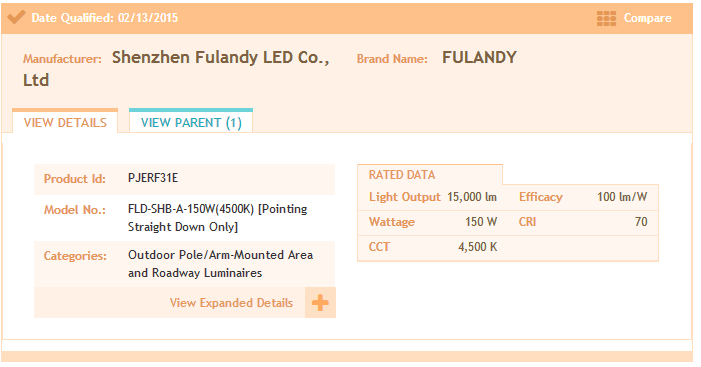
Task: Click the orange checkmark icon beside Date Qualified
Action: 16,17
